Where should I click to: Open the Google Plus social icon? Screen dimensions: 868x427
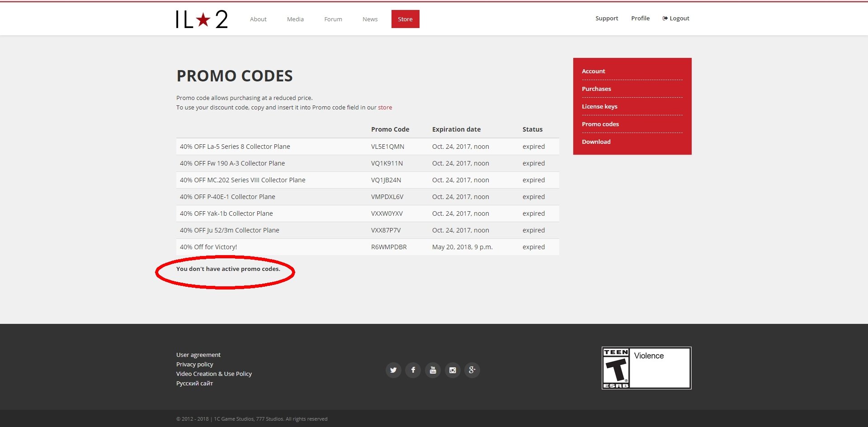472,370
